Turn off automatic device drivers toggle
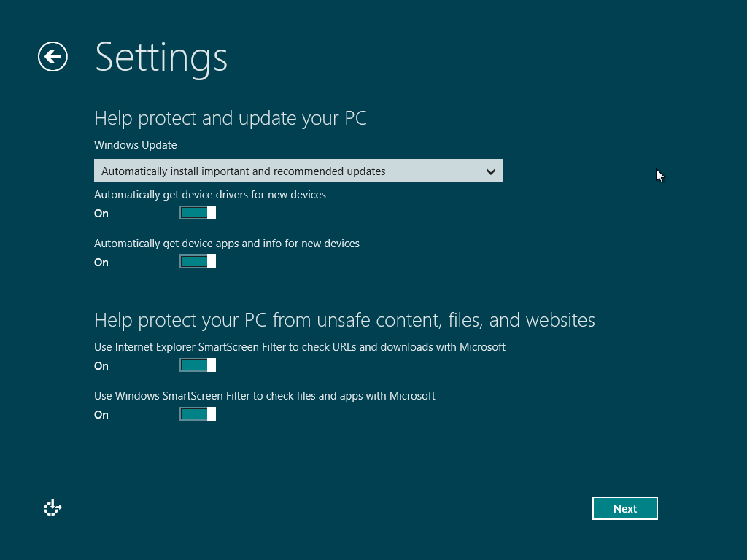747x560 pixels. [198, 213]
